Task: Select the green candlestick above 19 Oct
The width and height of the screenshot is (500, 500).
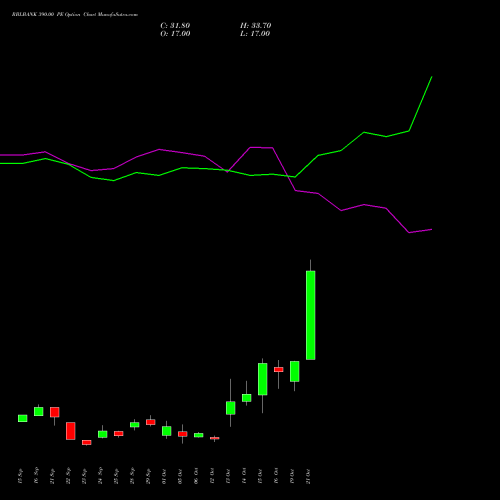Action: coord(295,371)
